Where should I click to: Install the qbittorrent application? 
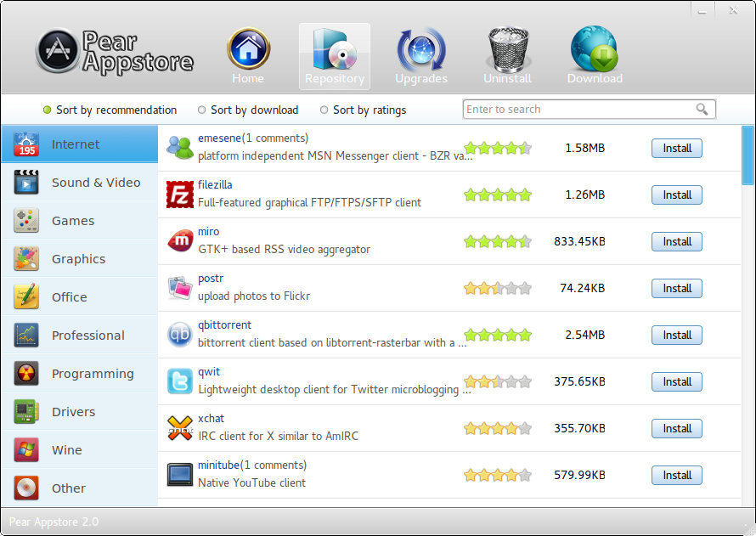point(676,335)
